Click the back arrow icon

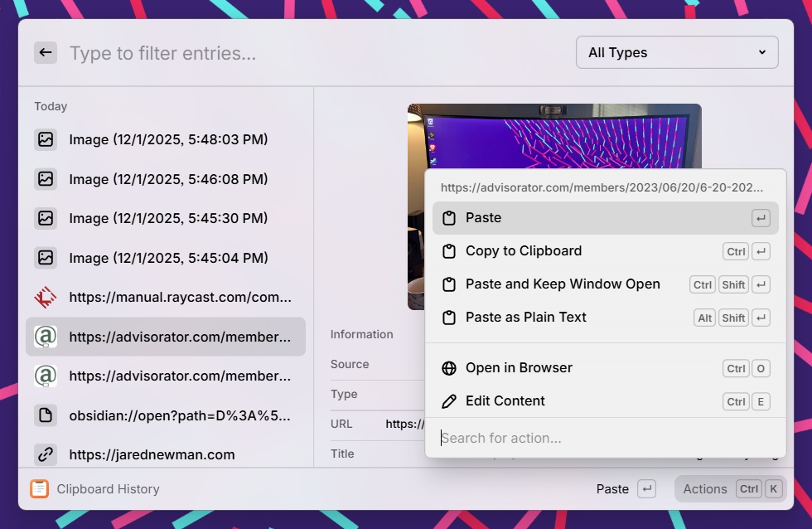(x=46, y=52)
